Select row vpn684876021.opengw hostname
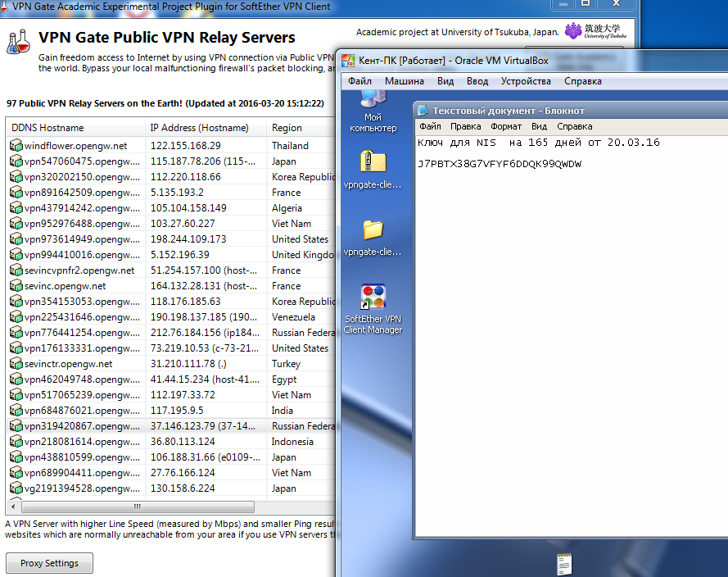Viewport: 728px width, 577px height. click(82, 411)
